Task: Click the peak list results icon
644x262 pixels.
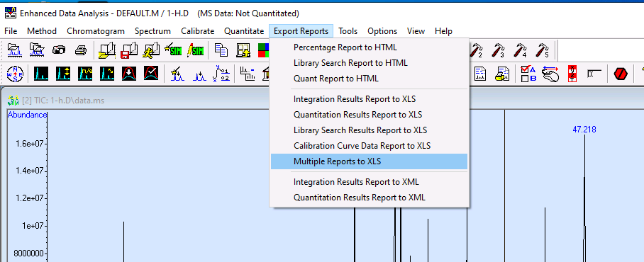Action: (x=248, y=74)
